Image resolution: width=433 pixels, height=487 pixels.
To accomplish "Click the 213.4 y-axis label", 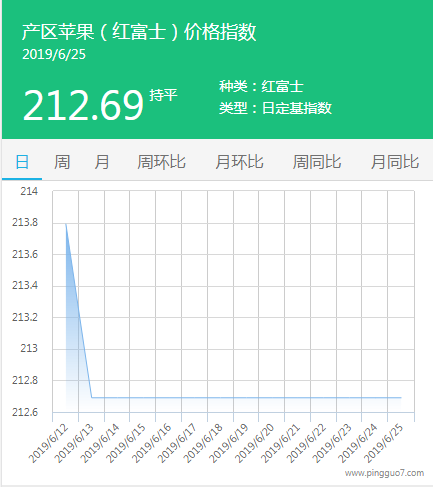I will tap(25, 285).
